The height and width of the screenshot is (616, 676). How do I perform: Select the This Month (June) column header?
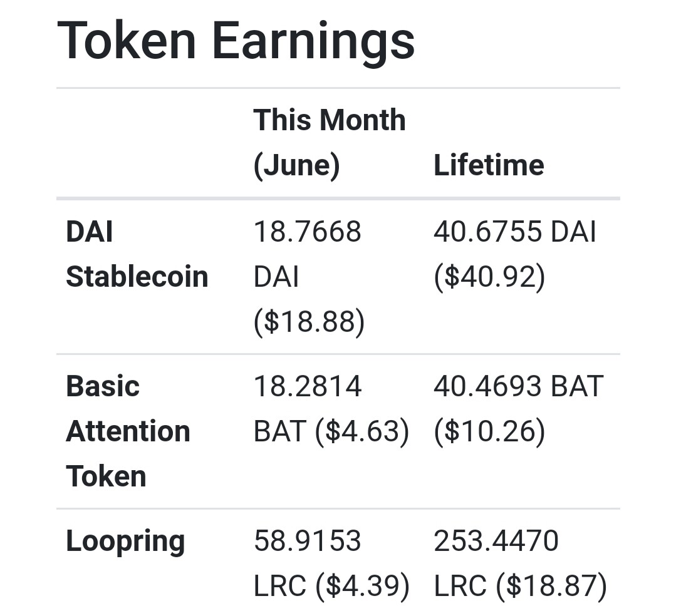(x=330, y=143)
